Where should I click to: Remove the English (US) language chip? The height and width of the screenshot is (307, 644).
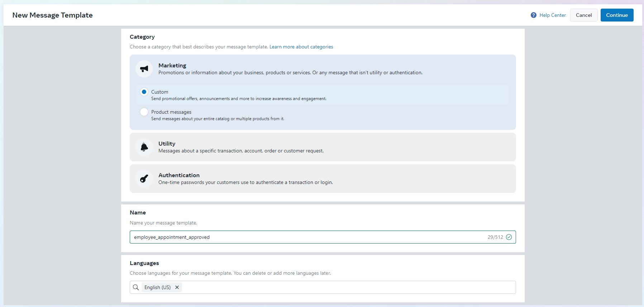pos(177,287)
